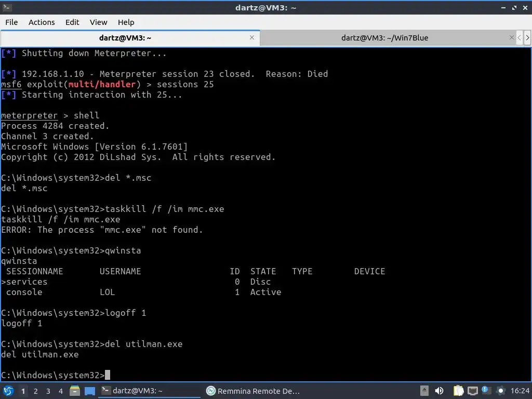
Task: Click the 'Copyright (c) 2012 DiLshad Sys.' line
Action: pos(138,157)
